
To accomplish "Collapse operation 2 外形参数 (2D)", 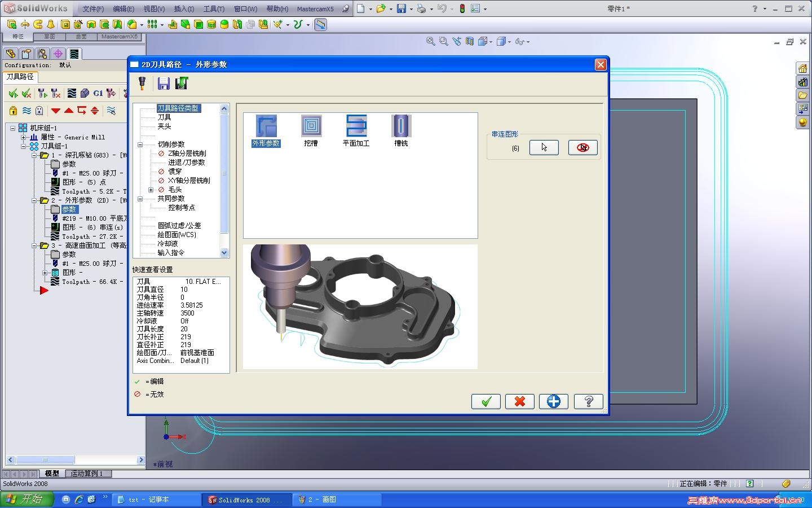I will [x=34, y=200].
